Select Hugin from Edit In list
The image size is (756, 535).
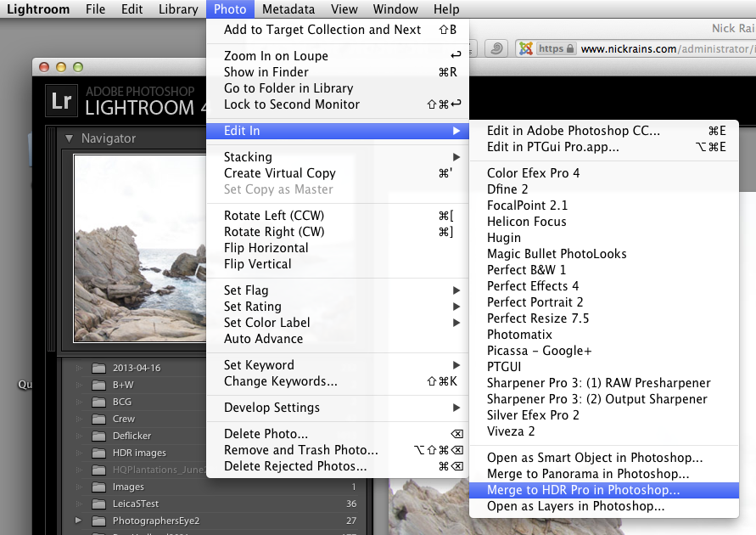(604, 238)
